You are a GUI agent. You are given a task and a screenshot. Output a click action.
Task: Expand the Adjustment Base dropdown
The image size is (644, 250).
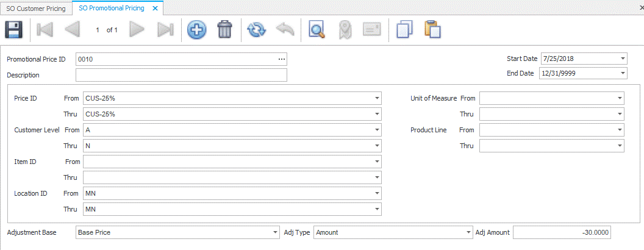(274, 232)
